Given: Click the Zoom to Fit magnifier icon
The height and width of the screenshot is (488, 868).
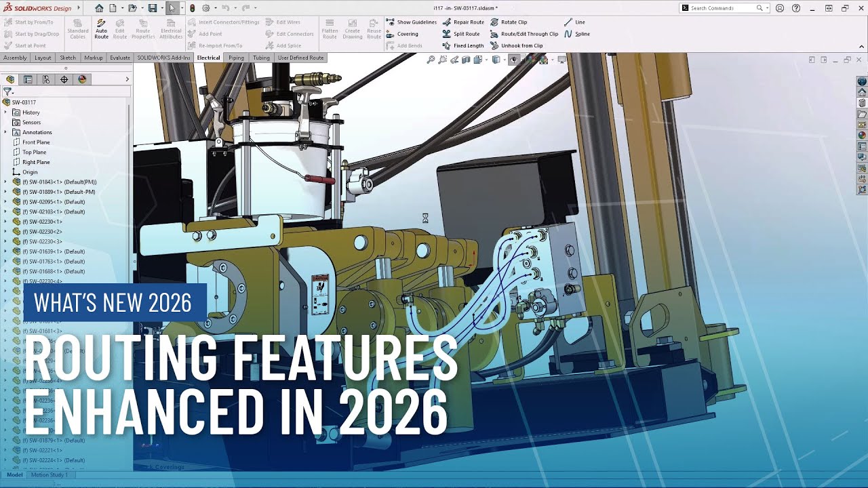Looking at the screenshot, I should [x=431, y=60].
